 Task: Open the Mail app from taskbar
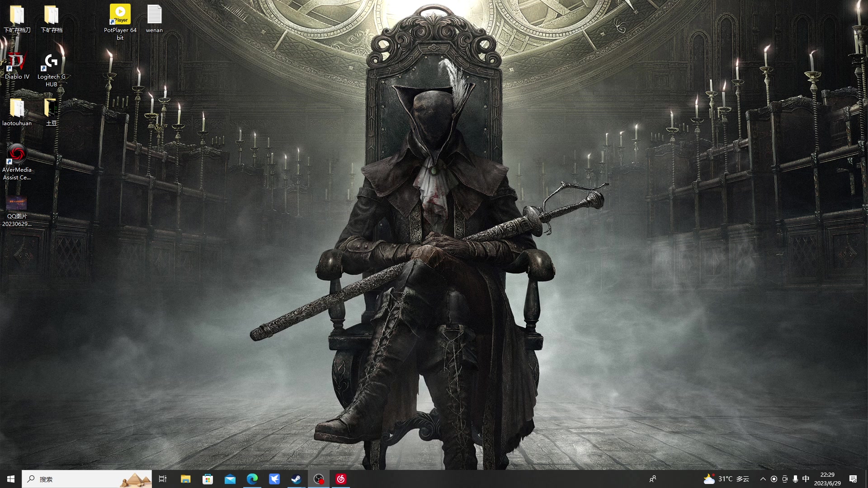tap(230, 479)
